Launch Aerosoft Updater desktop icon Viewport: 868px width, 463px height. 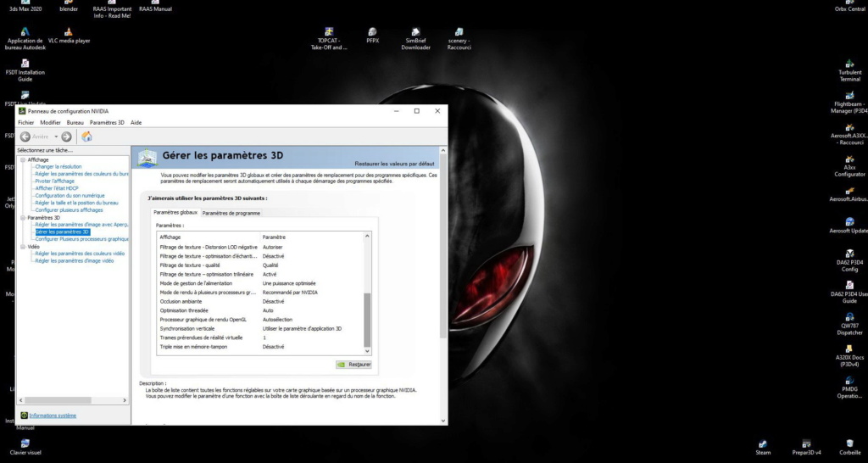[x=849, y=226]
